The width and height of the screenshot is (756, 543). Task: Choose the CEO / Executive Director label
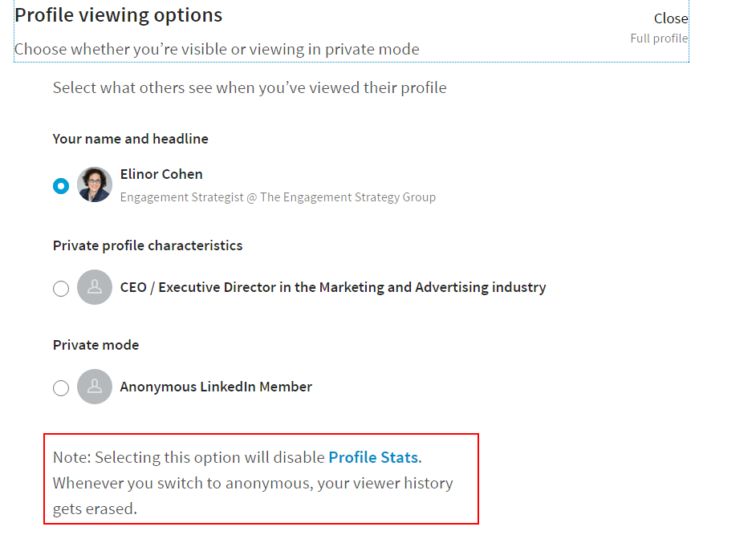click(333, 287)
